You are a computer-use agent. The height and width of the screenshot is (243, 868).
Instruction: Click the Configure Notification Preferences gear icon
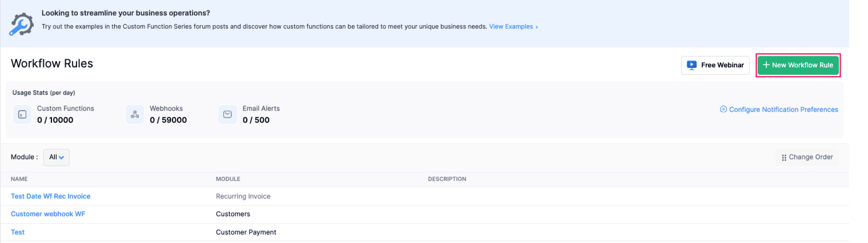click(x=723, y=110)
